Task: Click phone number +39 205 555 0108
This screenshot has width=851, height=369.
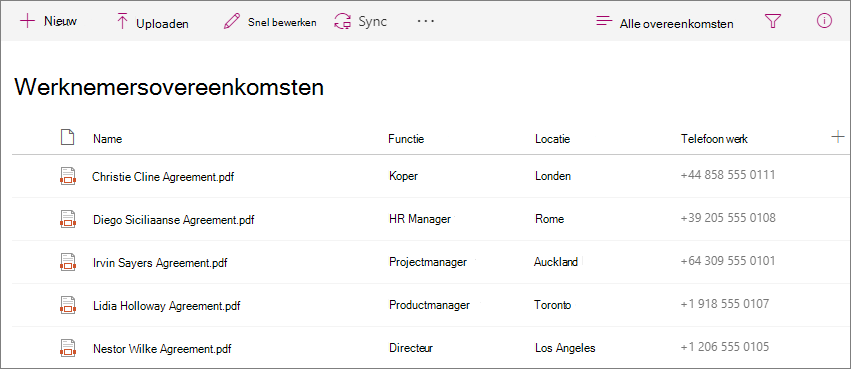Action: pos(728,218)
